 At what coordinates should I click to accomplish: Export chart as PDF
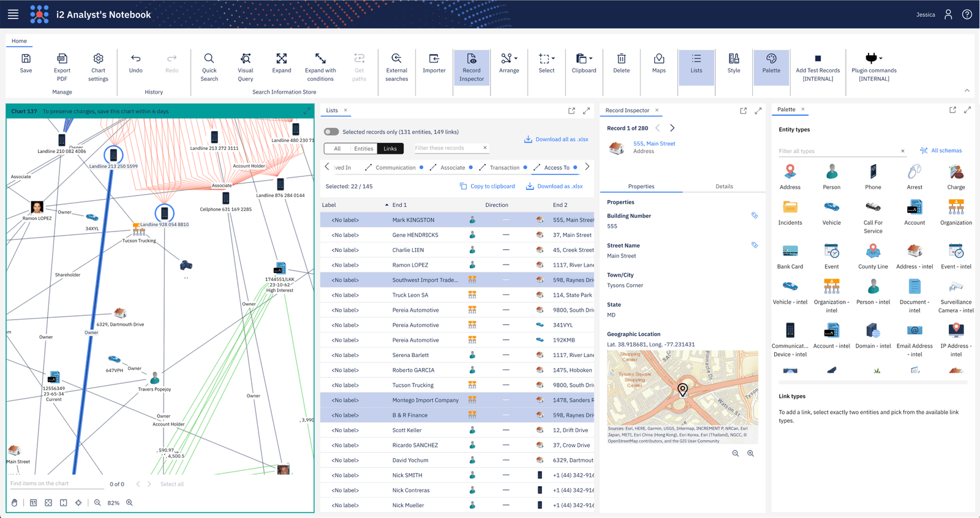coord(62,67)
